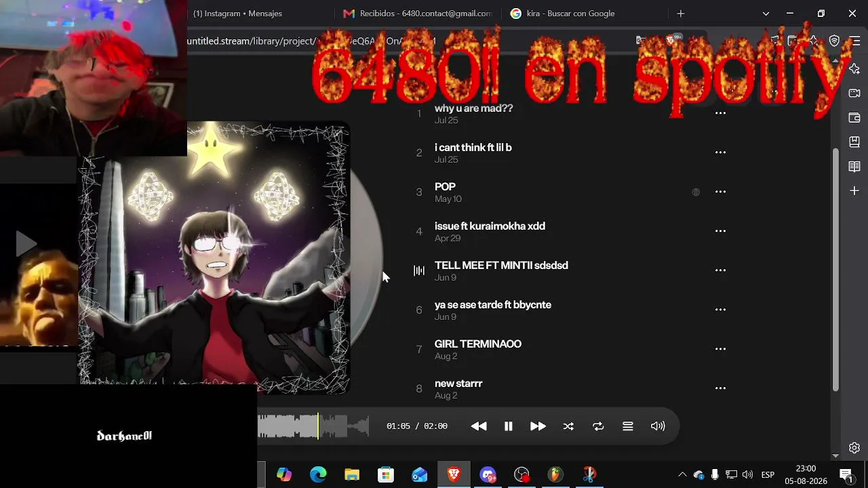868x488 pixels.
Task: Open Microsoft Edge from the taskbar
Action: point(318,474)
